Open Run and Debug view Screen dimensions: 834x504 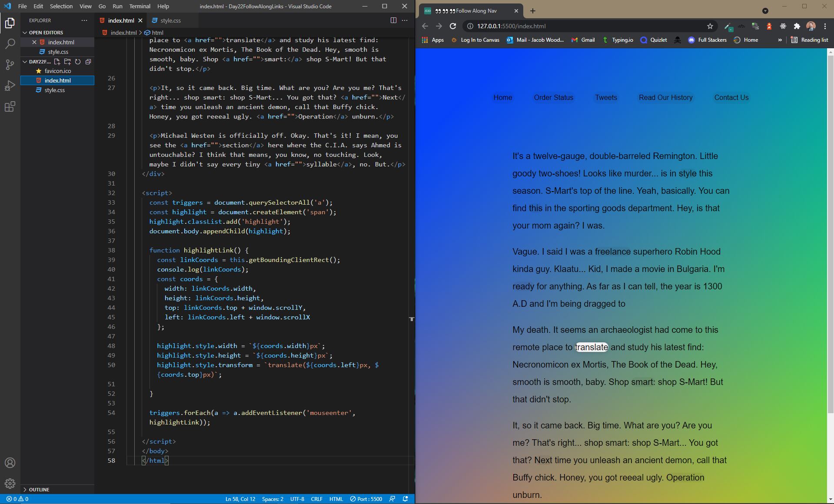(10, 86)
